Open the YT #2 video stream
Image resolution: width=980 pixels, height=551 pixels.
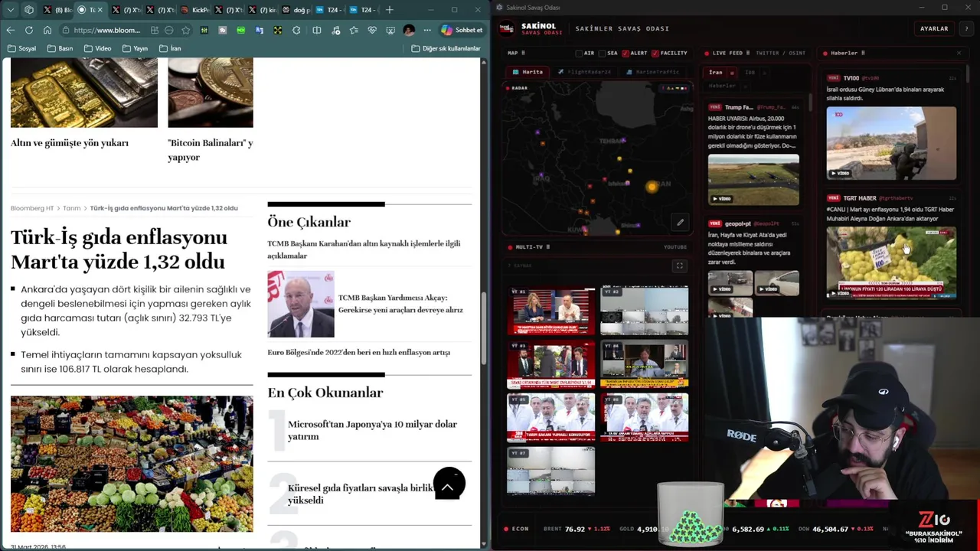(x=645, y=311)
